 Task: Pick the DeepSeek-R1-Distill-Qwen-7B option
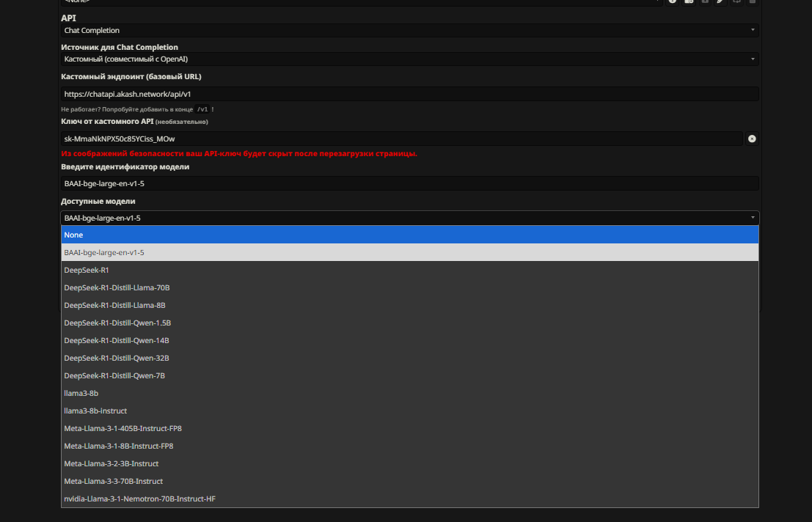[409, 375]
